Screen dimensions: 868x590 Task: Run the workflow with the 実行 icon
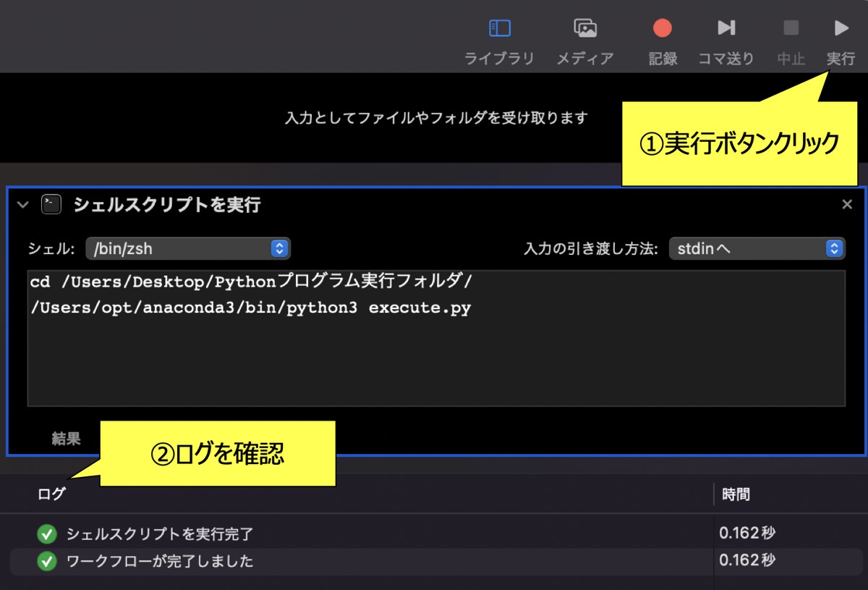tap(841, 28)
